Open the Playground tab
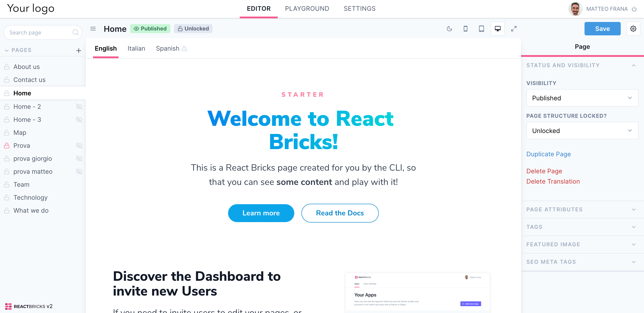Image resolution: width=644 pixels, height=313 pixels. 307,9
